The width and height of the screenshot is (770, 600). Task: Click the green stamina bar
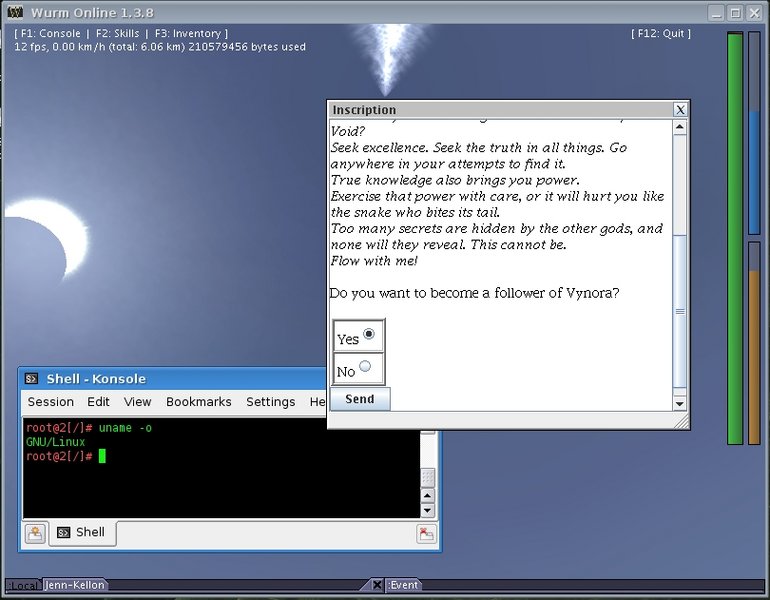click(x=735, y=238)
